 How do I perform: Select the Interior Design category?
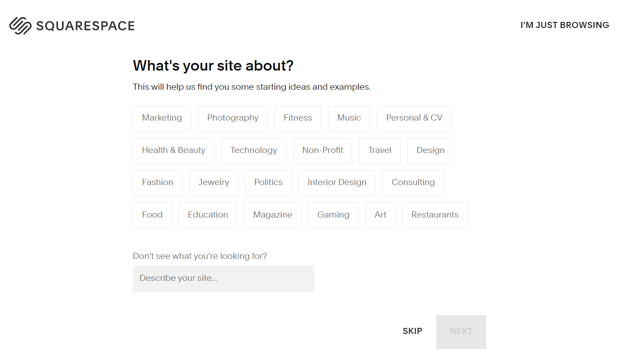pyautogui.click(x=337, y=183)
